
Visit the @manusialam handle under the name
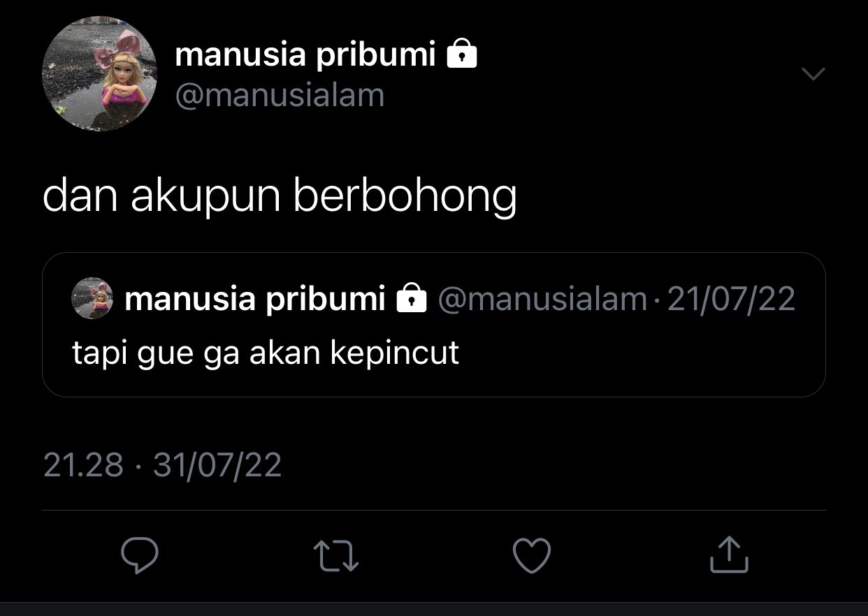tap(280, 94)
